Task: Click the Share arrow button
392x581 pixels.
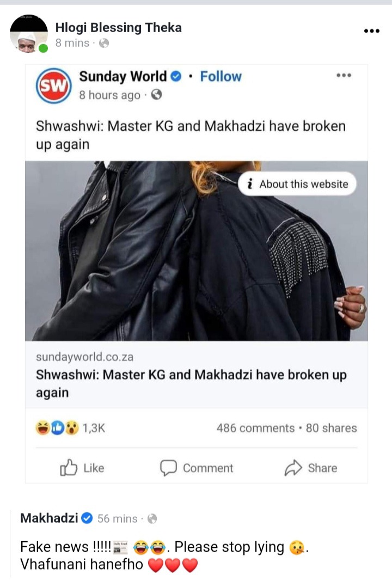Action: 311,468
